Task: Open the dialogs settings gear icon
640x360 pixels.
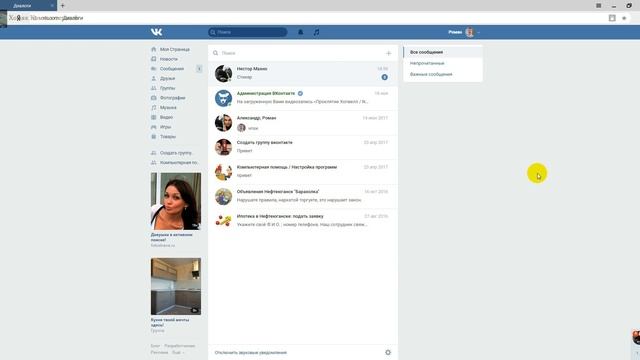Action: (388, 352)
